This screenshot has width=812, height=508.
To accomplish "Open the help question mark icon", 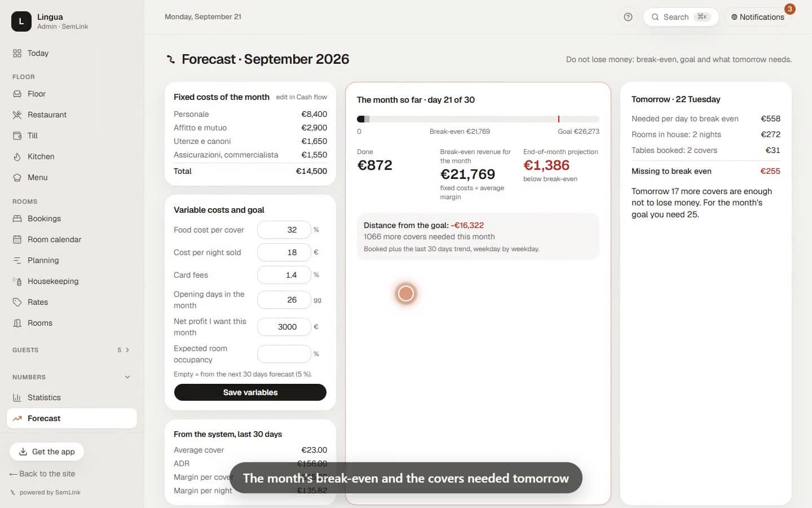I will click(628, 17).
